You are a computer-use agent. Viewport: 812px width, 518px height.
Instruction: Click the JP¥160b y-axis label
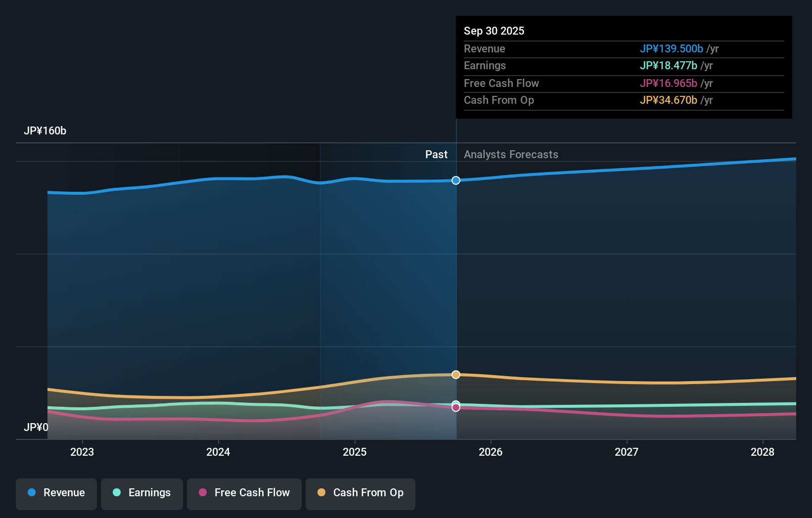pyautogui.click(x=45, y=131)
